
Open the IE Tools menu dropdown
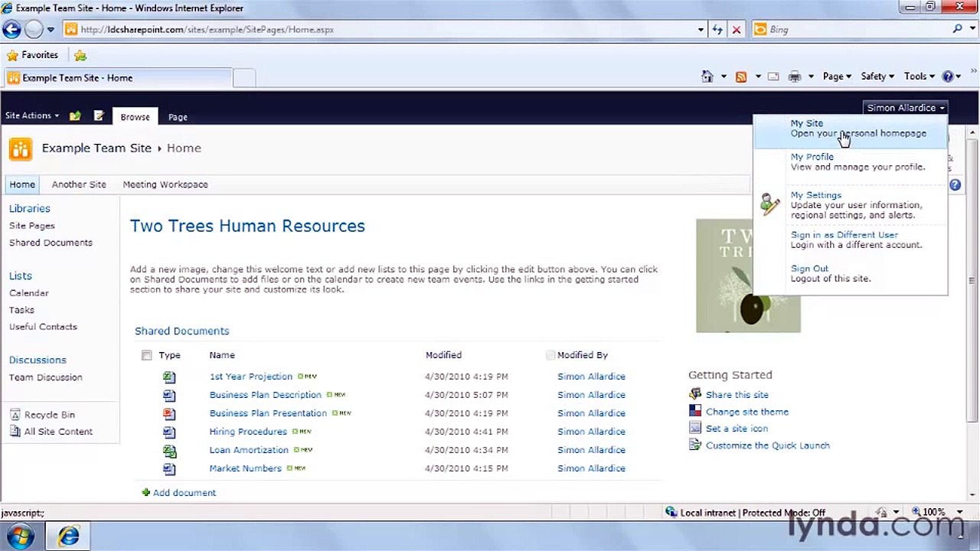tap(920, 77)
